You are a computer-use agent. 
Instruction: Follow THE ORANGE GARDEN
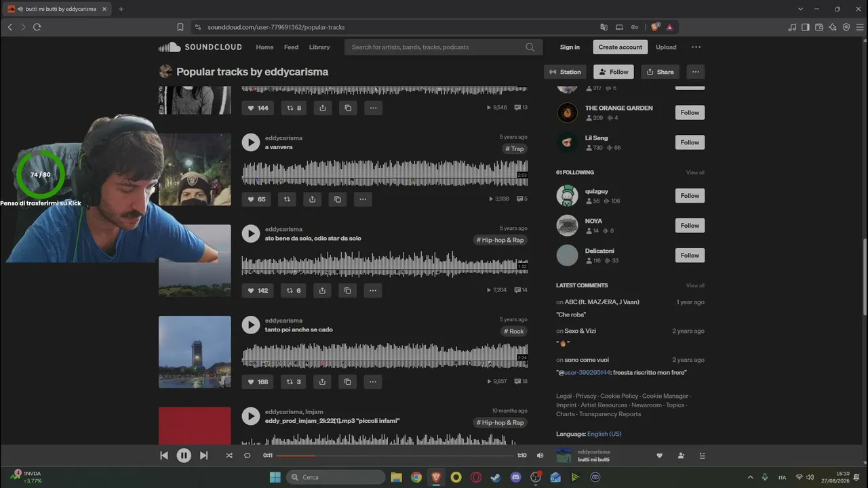(x=690, y=113)
